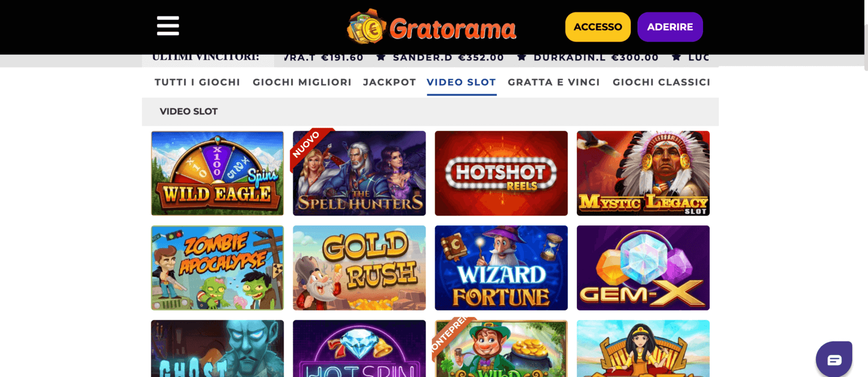
Task: Play the Gem-X slot game
Action: [x=643, y=268]
